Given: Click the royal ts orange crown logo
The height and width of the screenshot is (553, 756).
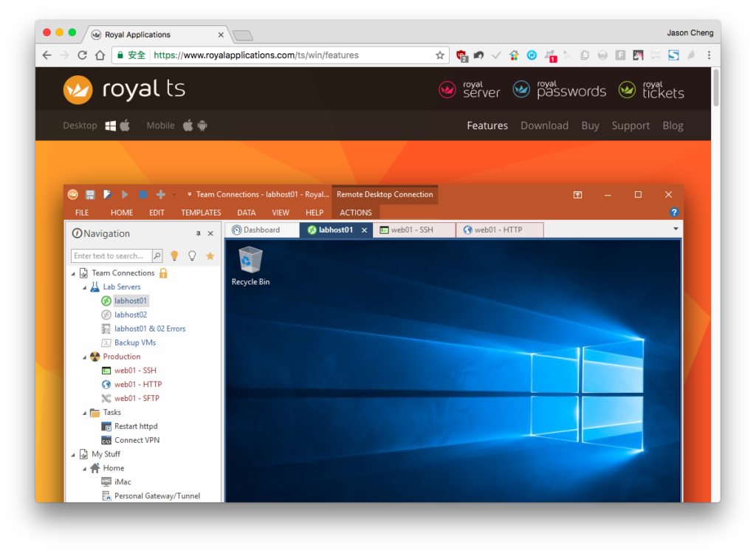Looking at the screenshot, I should (78, 89).
